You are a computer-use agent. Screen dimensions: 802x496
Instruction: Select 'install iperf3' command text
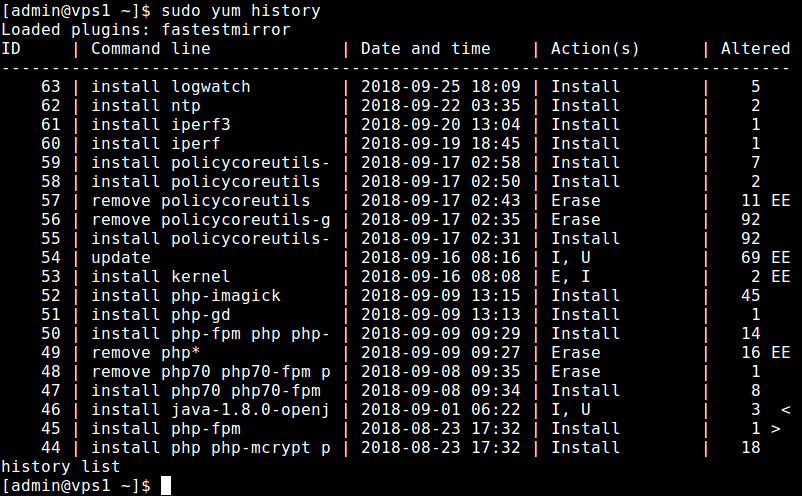tap(161, 124)
